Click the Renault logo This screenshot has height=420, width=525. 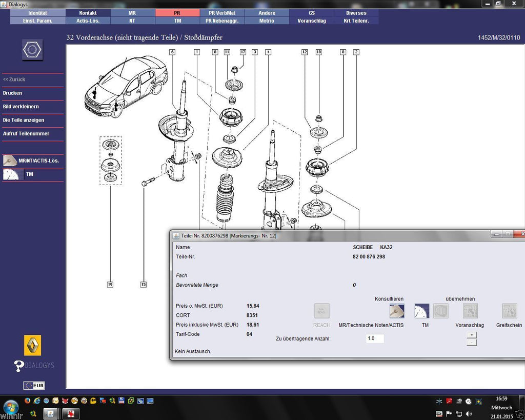click(32, 345)
